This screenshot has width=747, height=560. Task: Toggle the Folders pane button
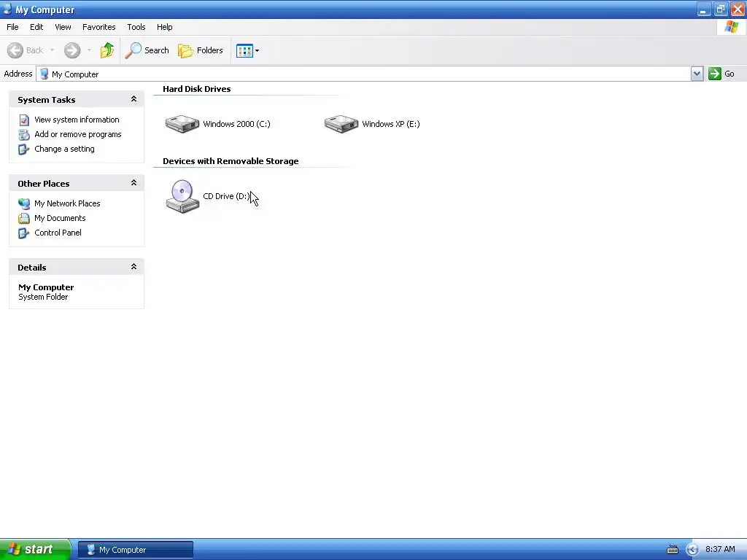coord(201,50)
